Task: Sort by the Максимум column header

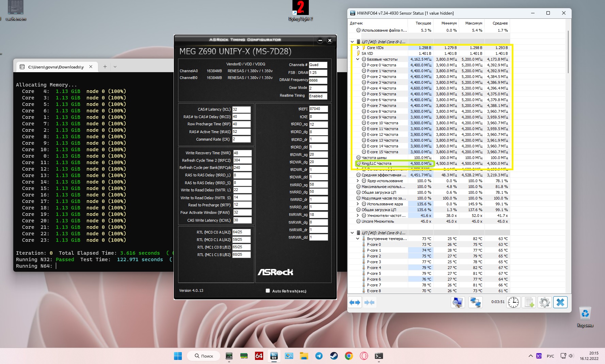Action: [471, 23]
